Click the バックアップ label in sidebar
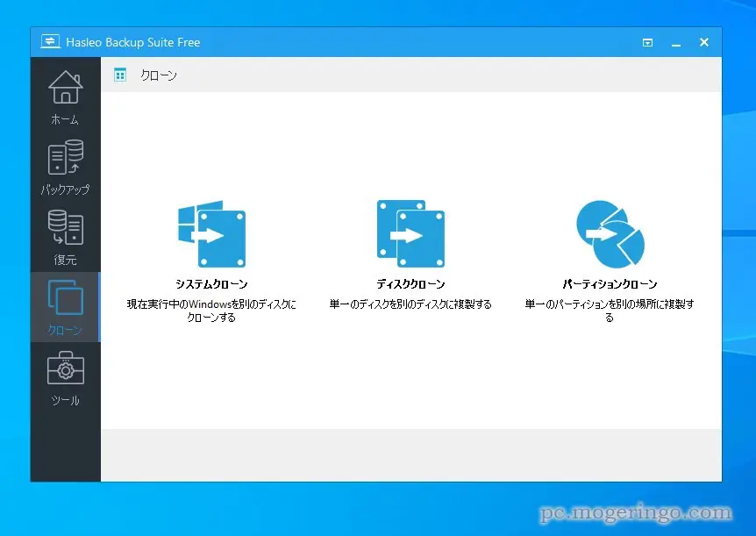756x536 pixels. click(x=65, y=189)
